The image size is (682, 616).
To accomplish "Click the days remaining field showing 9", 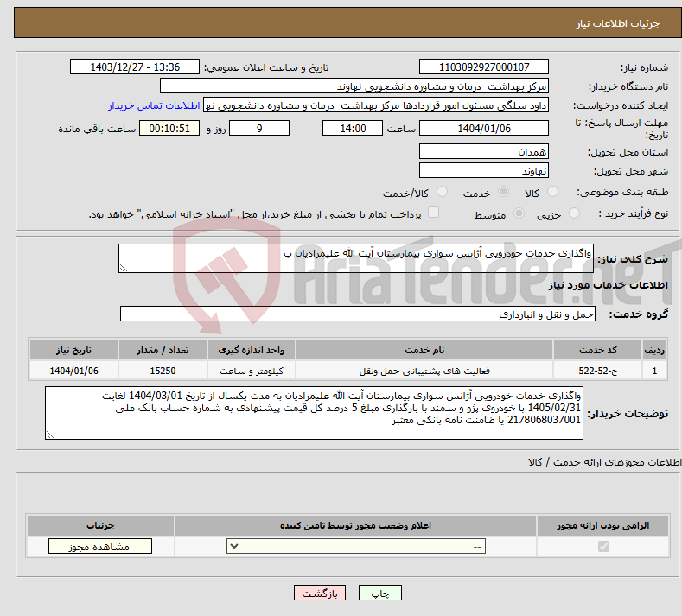I will click(259, 128).
